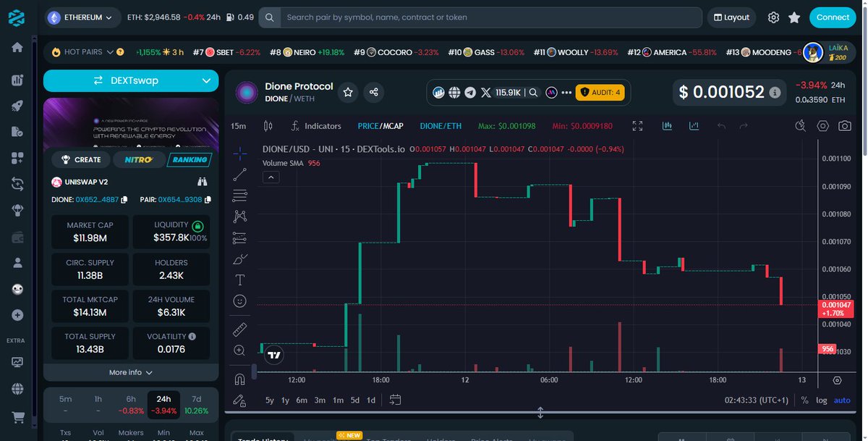Set the chart range to 5y
The image size is (868, 441).
point(270,400)
